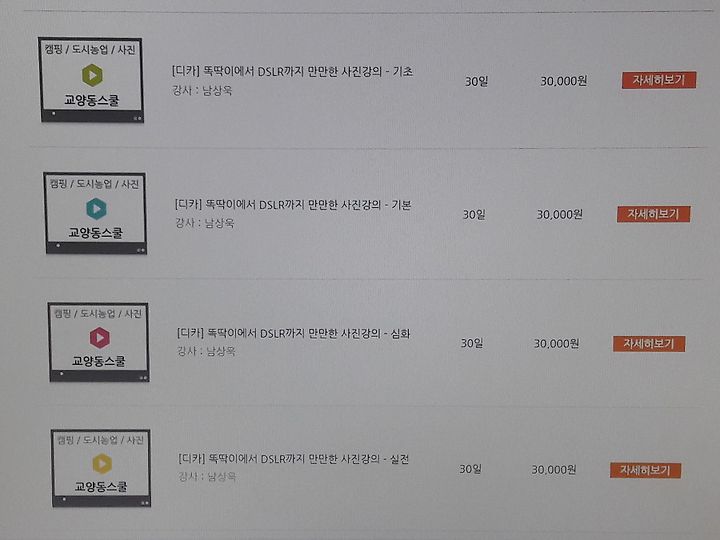Open the 만만한 사진강의 - 심화 title link
Screen dimensions: 720x540
tap(293, 333)
